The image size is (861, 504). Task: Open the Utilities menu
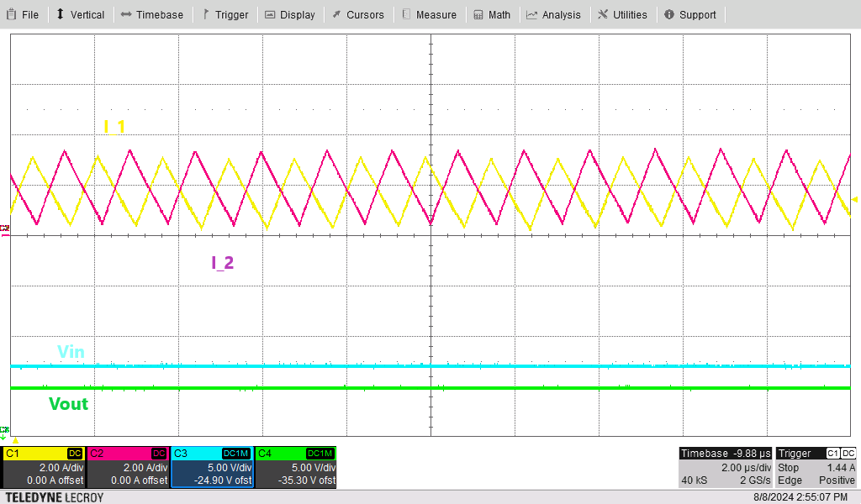coord(622,14)
